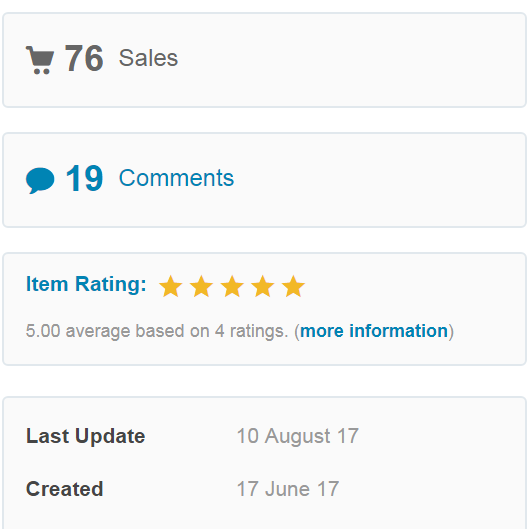This screenshot has height=529, width=528.
Task: Click the first rating star
Action: click(171, 286)
